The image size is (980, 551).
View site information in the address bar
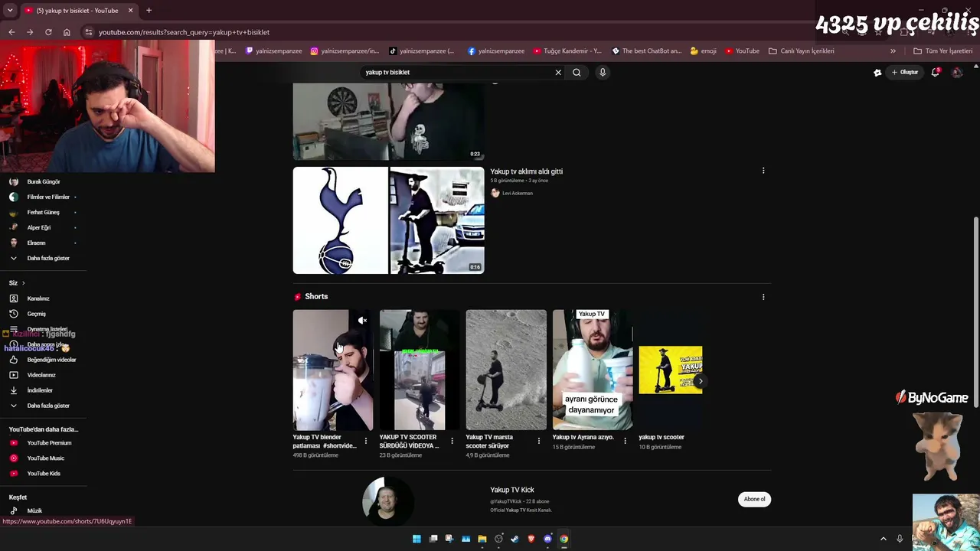(x=89, y=32)
